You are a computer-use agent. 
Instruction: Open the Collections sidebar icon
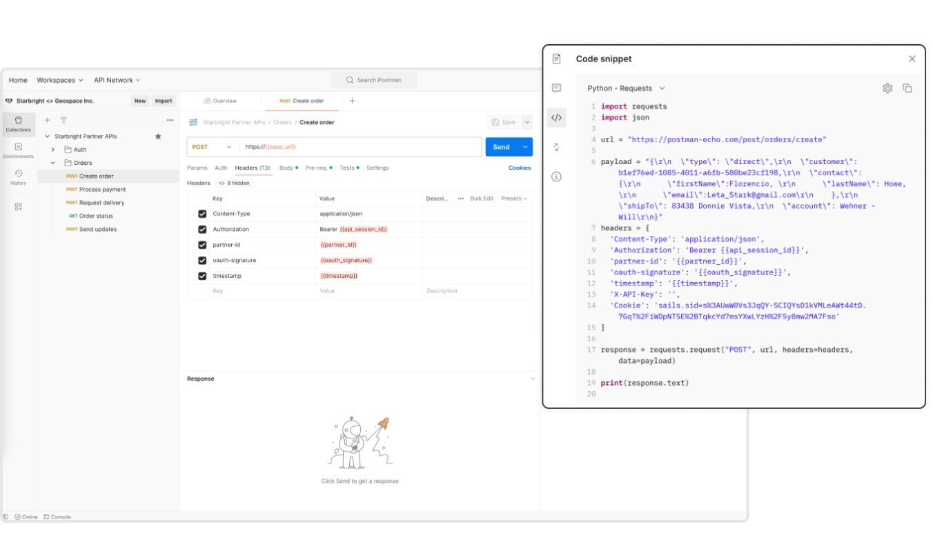(x=18, y=124)
